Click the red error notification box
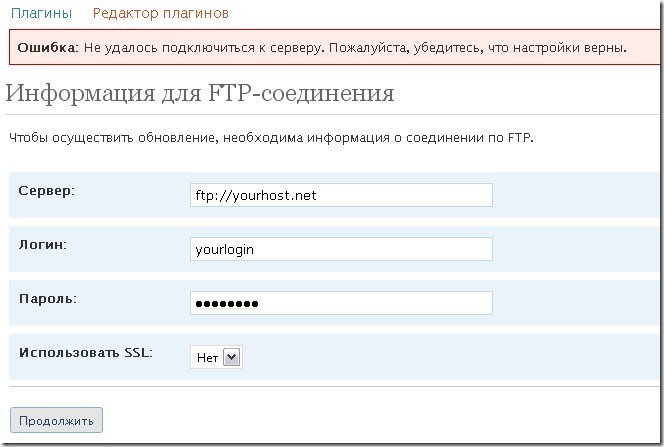 tap(330, 48)
